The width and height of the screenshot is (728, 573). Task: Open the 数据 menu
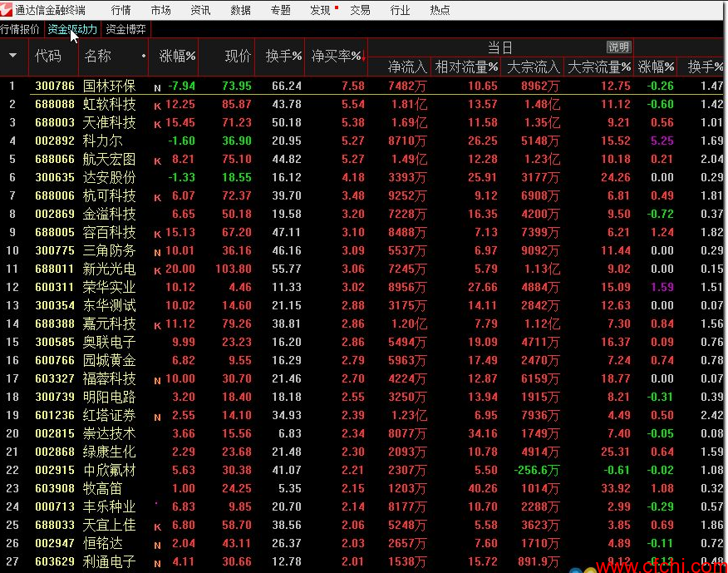point(240,10)
